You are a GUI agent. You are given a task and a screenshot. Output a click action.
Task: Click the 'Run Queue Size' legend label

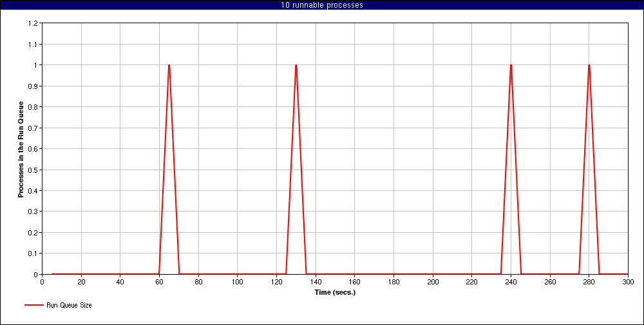tap(69, 305)
